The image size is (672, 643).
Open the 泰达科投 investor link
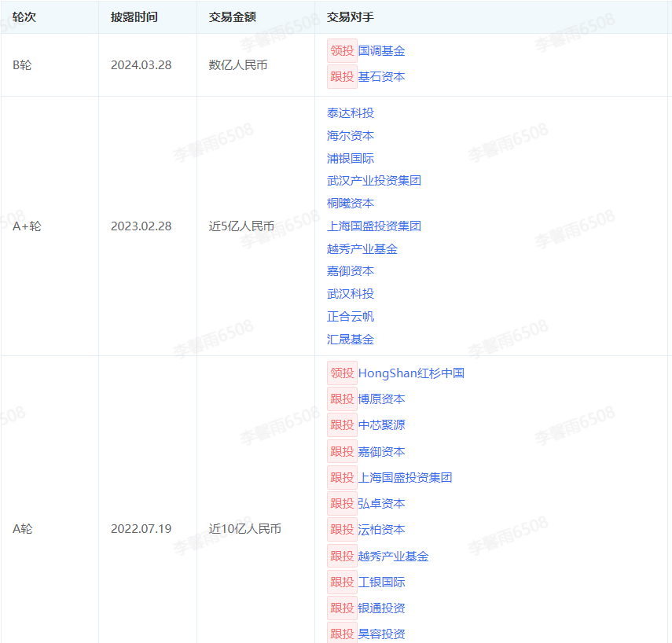[350, 113]
